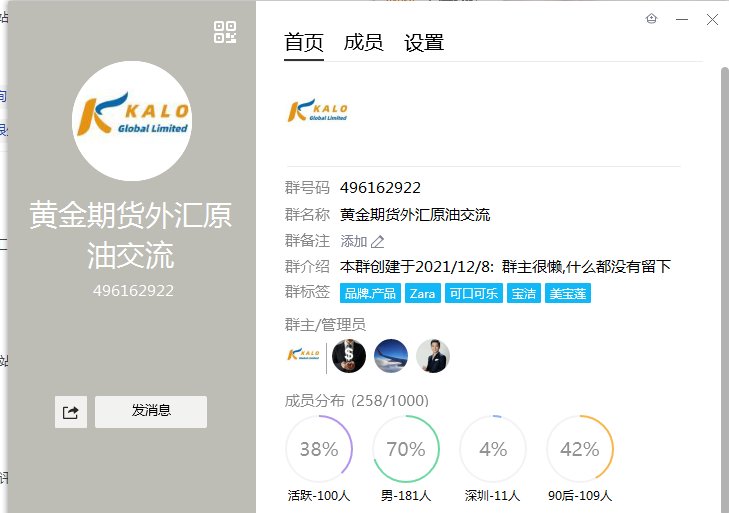Image resolution: width=729 pixels, height=513 pixels.
Task: Close the group profile window
Action: click(x=712, y=20)
